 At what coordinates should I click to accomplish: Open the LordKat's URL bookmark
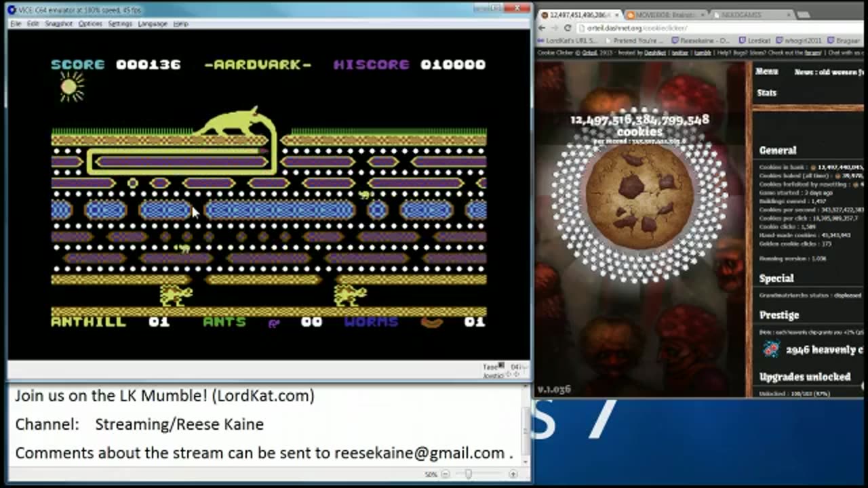tap(568, 41)
